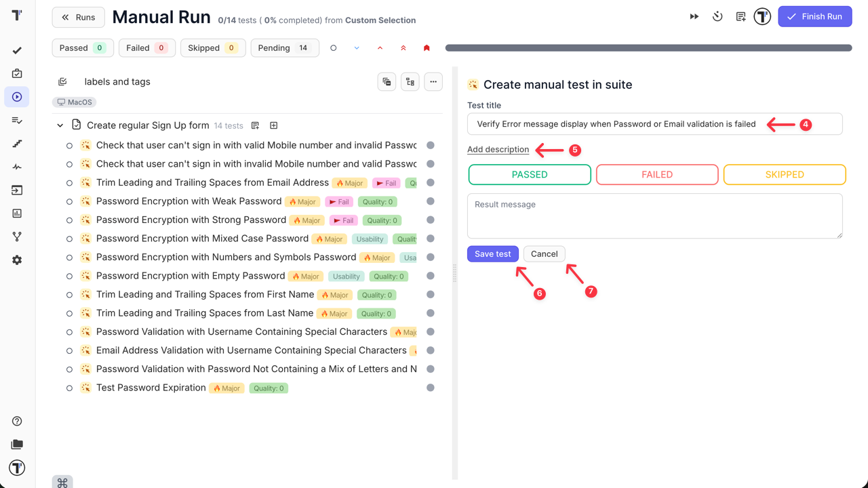Open the blue dropdown next to Pending filter
This screenshot has height=488, width=868.
click(357, 47)
